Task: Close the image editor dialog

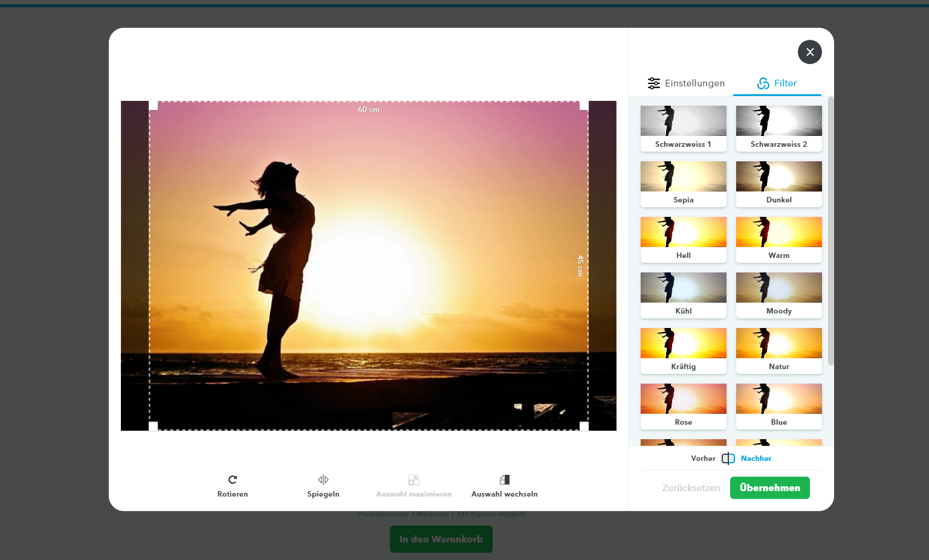Action: 810,52
